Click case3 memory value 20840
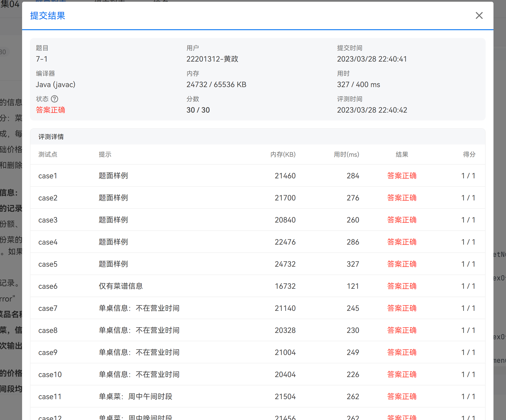The height and width of the screenshot is (420, 506). 285,220
